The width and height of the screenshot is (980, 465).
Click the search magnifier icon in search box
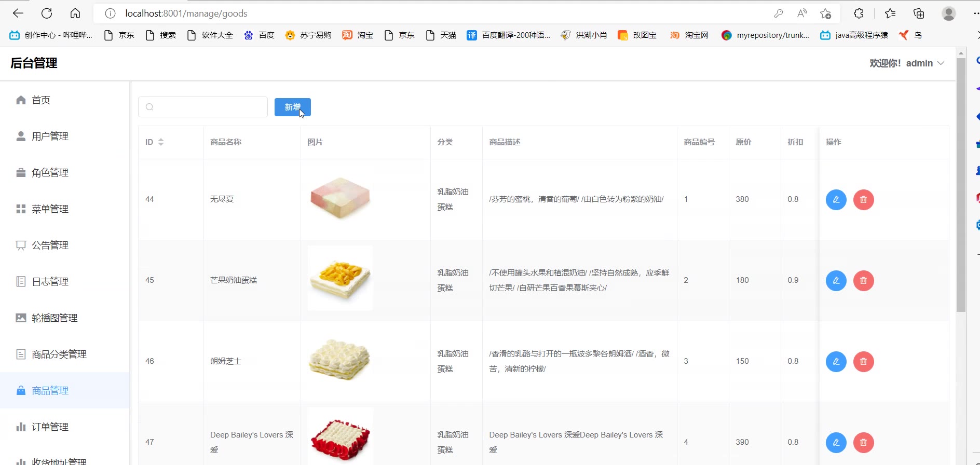[149, 107]
